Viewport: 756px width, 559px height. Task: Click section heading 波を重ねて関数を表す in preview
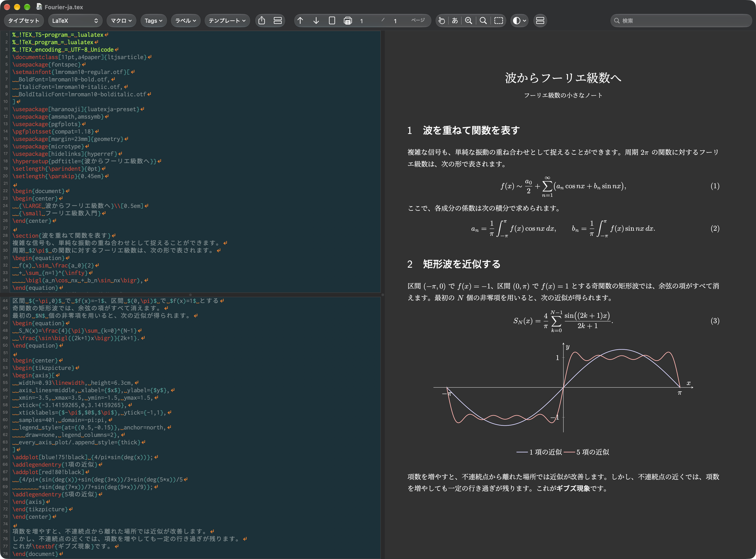click(471, 130)
